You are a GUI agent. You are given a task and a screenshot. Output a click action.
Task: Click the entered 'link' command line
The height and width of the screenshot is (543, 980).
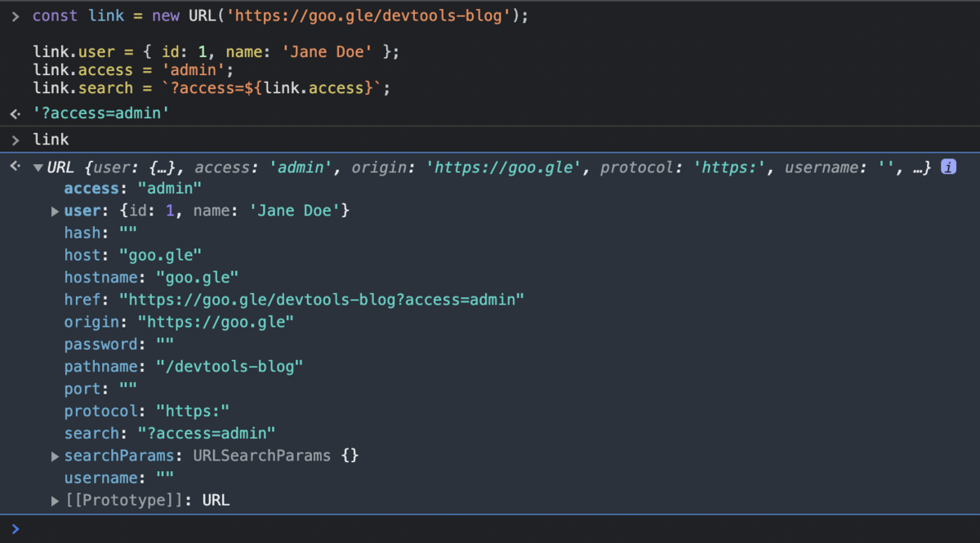[51, 140]
